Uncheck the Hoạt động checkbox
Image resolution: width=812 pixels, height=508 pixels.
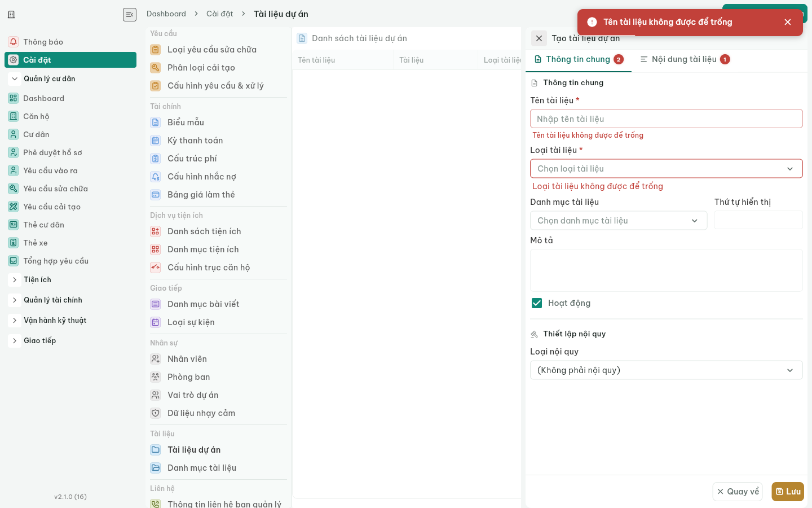point(537,303)
